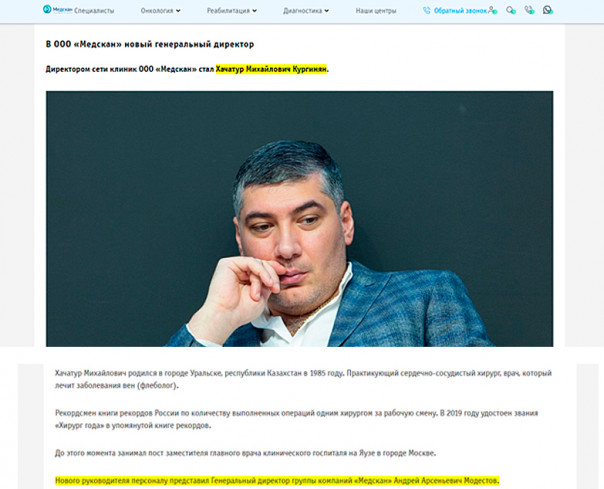Click the Медскан logo in header
The width and height of the screenshot is (604, 489).
57,9
